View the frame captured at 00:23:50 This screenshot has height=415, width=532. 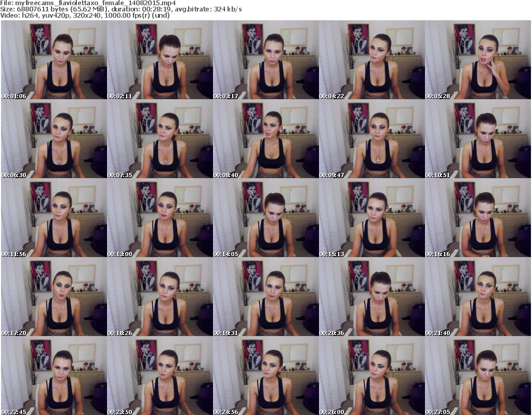(x=160, y=376)
